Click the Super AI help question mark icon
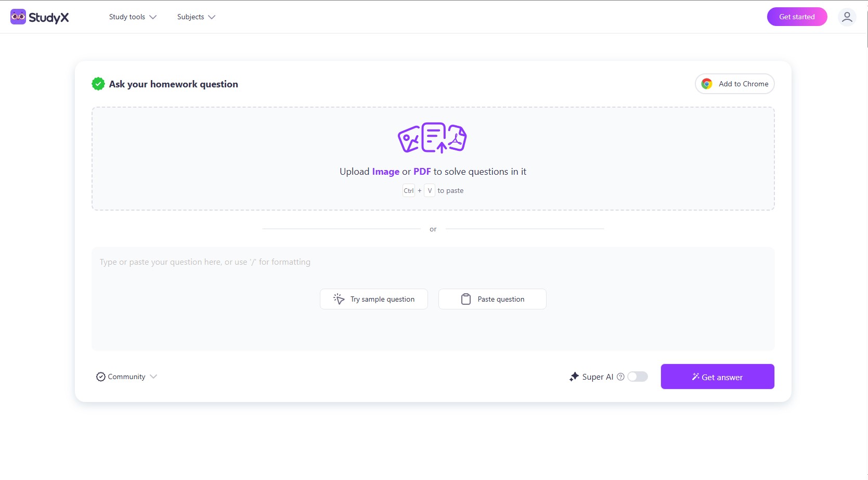Screen dimensions: 868x480 tap(620, 377)
